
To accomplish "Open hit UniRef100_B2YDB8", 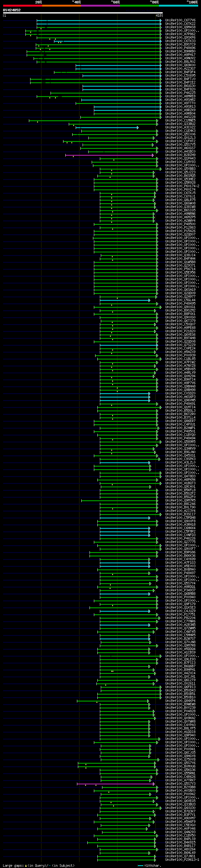I will [x=180, y=787].
